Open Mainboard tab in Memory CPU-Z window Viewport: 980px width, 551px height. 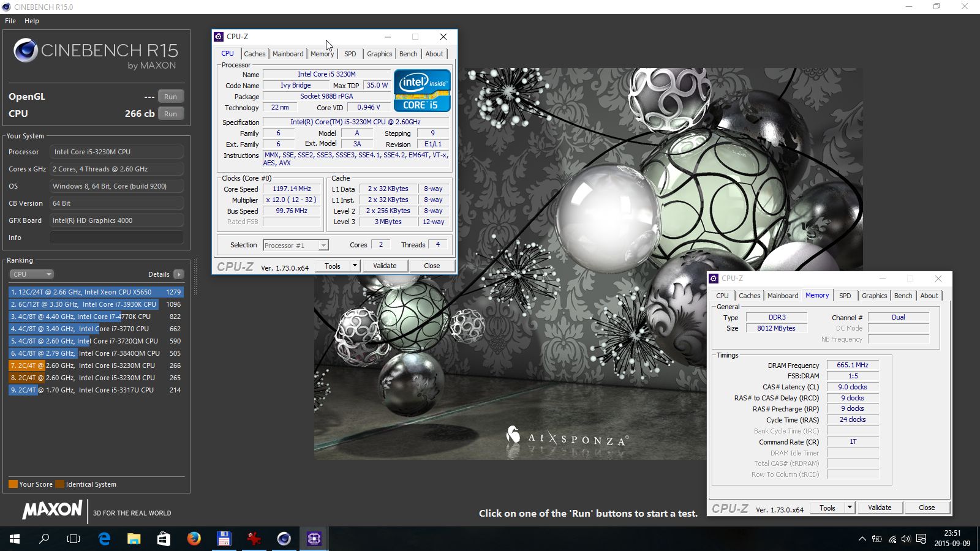click(x=783, y=296)
